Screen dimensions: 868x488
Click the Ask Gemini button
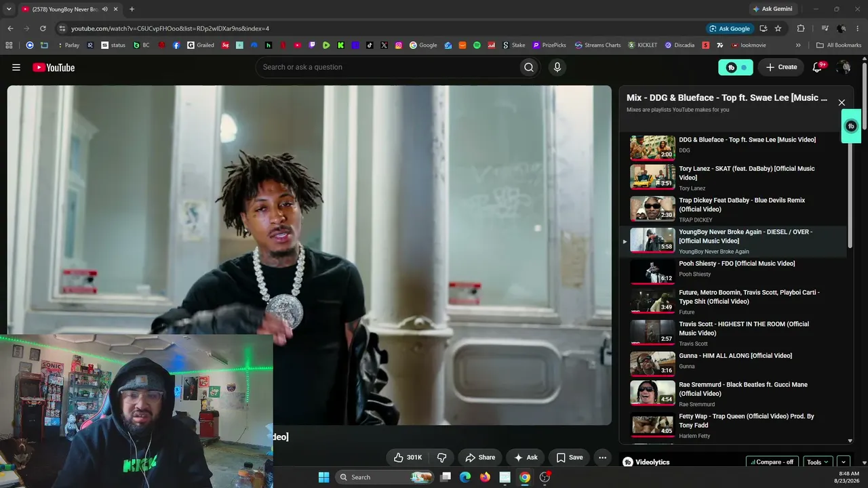pos(772,9)
